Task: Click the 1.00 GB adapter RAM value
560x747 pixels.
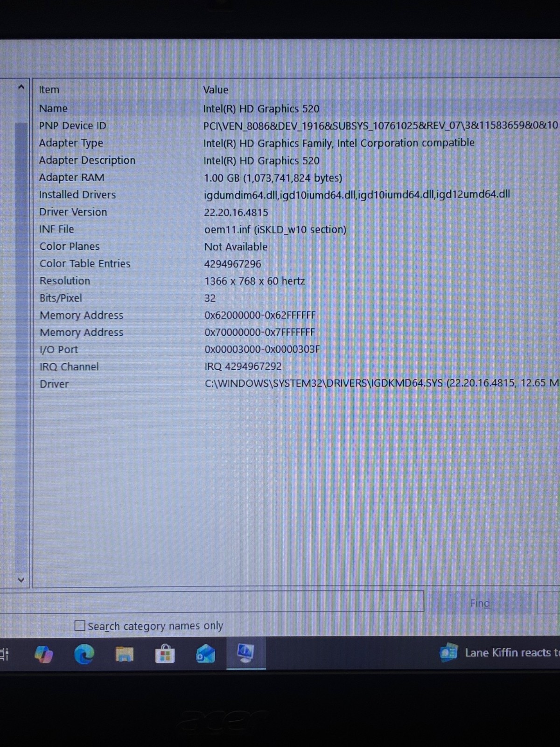Action: coord(273,178)
